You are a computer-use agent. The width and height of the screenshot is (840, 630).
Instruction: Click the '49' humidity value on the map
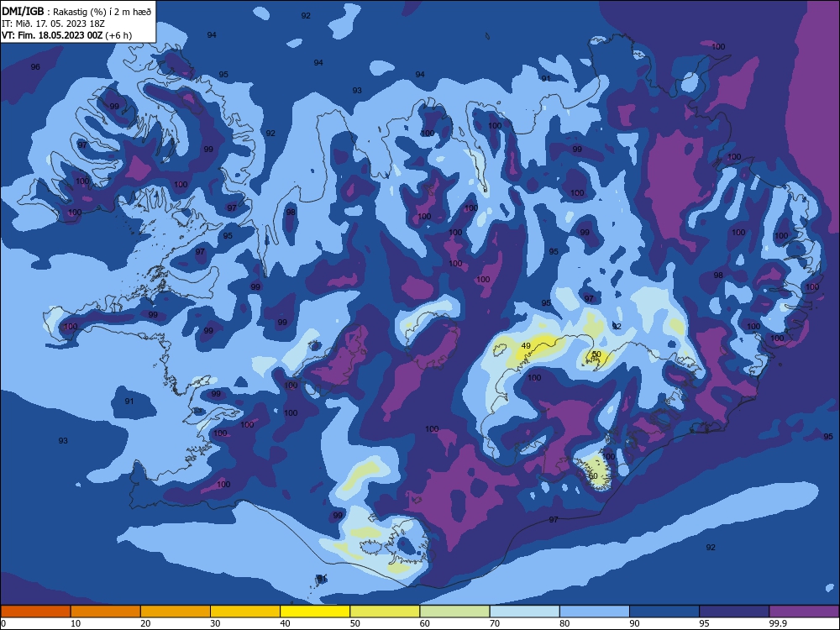pyautogui.click(x=526, y=346)
